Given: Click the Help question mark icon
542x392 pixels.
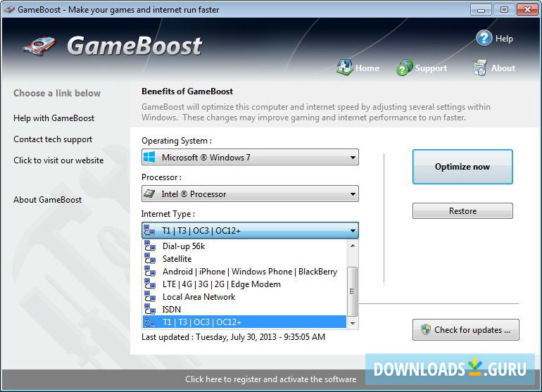Looking at the screenshot, I should click(484, 38).
